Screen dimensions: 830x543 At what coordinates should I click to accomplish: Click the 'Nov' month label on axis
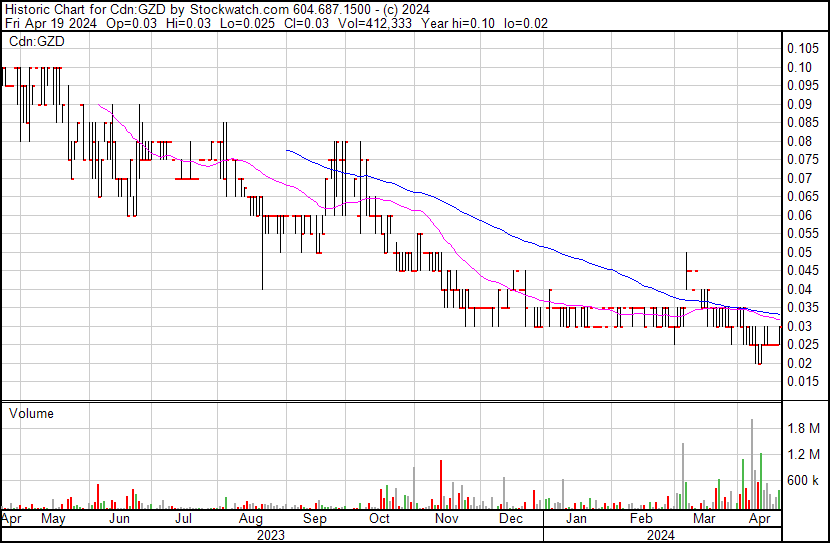point(446,518)
